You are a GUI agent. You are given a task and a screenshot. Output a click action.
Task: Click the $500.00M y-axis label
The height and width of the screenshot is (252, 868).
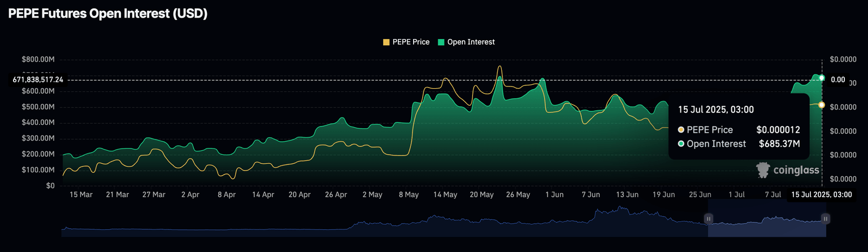[x=38, y=107]
